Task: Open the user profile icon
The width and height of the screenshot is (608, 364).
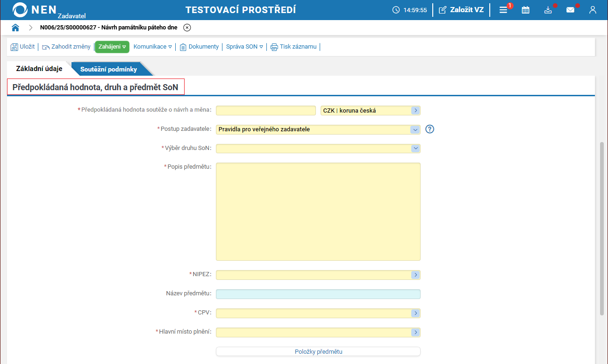Action: (593, 10)
